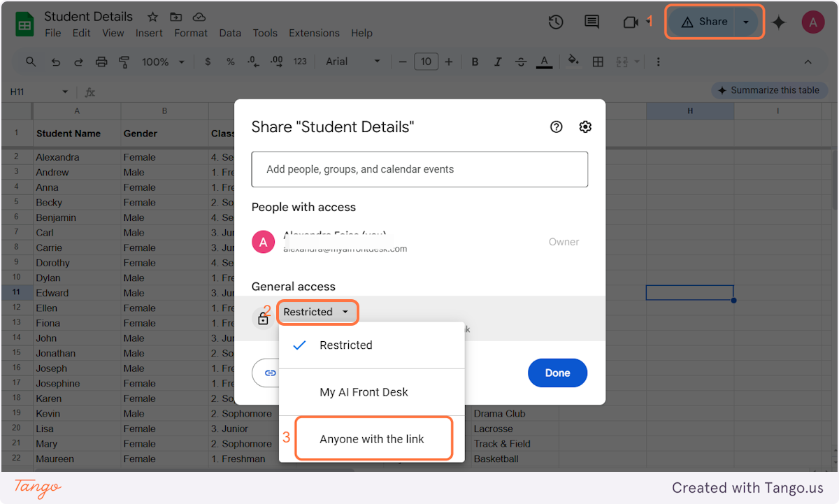Click the Drama Club cell
Viewport: 839px width, 504px height.
coord(515,413)
